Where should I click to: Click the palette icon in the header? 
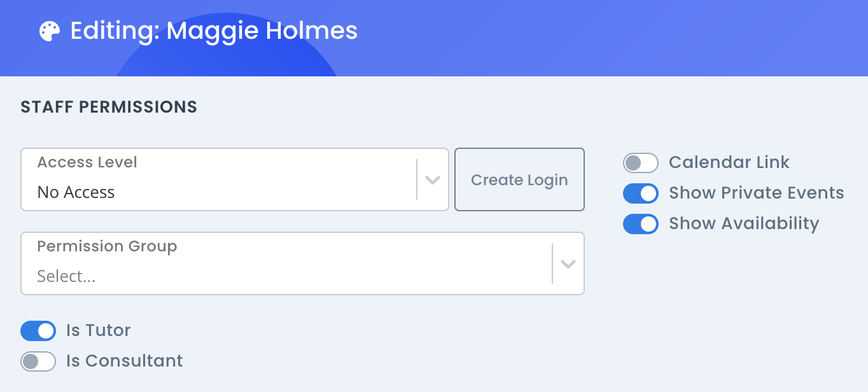point(49,31)
